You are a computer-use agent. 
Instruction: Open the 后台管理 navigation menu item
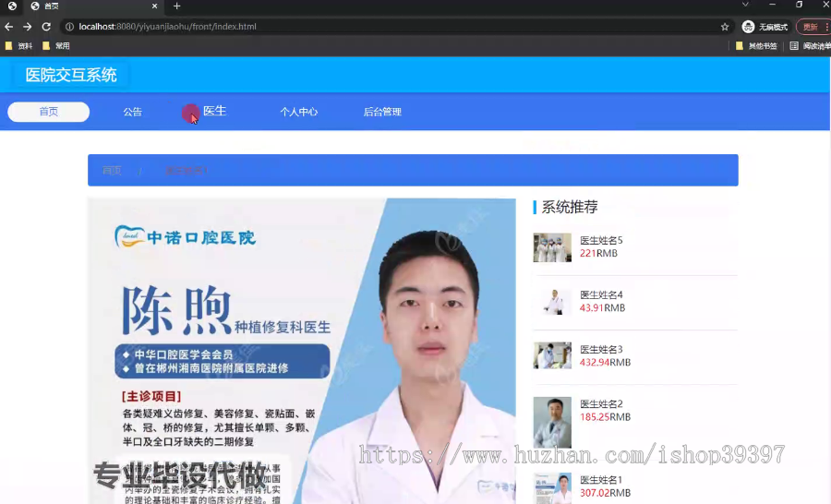point(382,112)
